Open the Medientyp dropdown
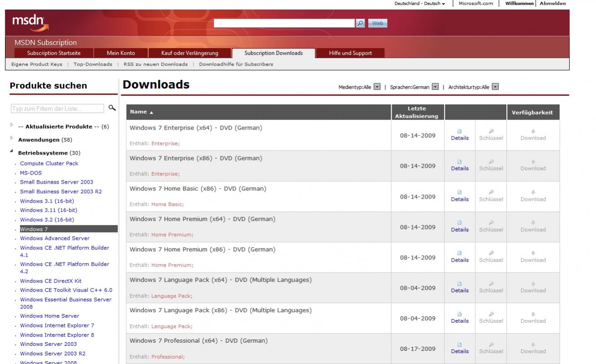 pos(377,87)
